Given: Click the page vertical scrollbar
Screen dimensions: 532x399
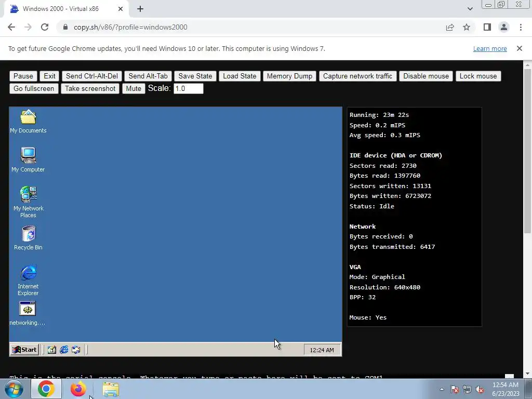Looking at the screenshot, I should click(527, 151).
